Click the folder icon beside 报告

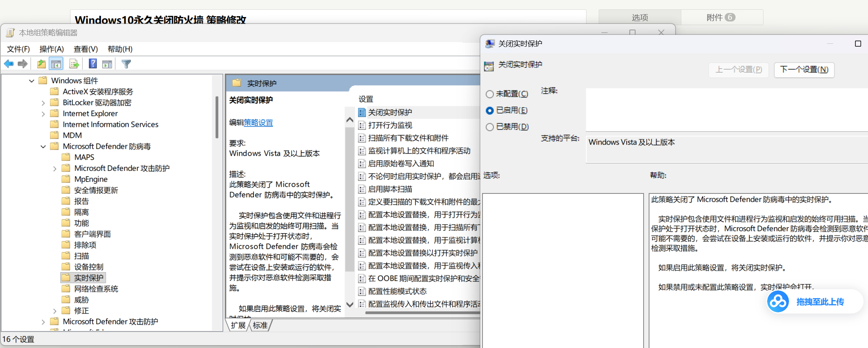[x=66, y=201]
